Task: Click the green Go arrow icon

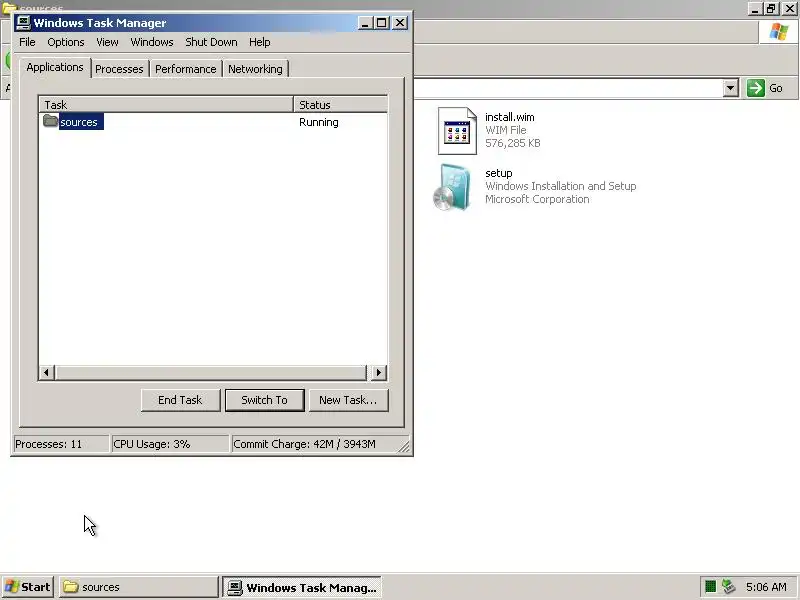Action: [756, 88]
